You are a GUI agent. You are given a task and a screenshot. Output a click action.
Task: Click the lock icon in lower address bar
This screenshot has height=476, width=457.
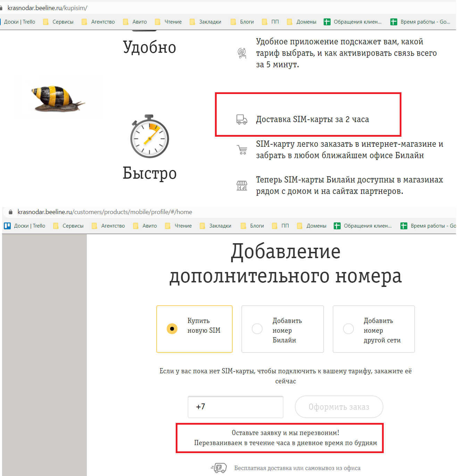[x=11, y=212]
